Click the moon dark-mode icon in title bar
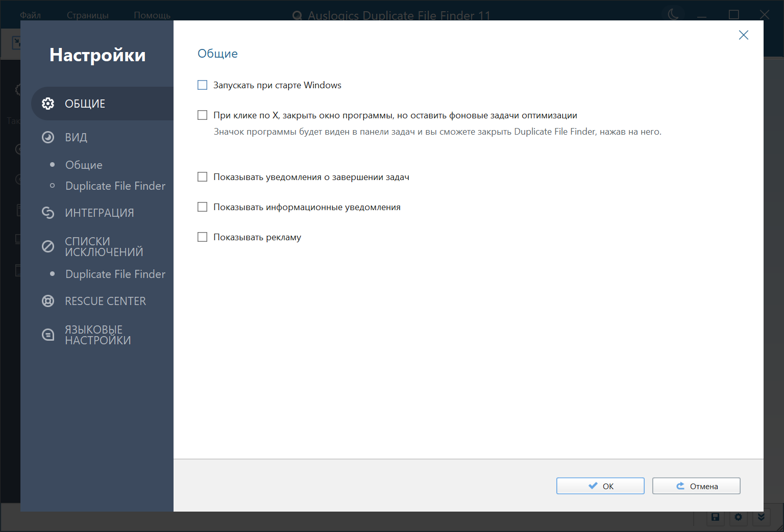This screenshot has height=532, width=784. pos(673,14)
